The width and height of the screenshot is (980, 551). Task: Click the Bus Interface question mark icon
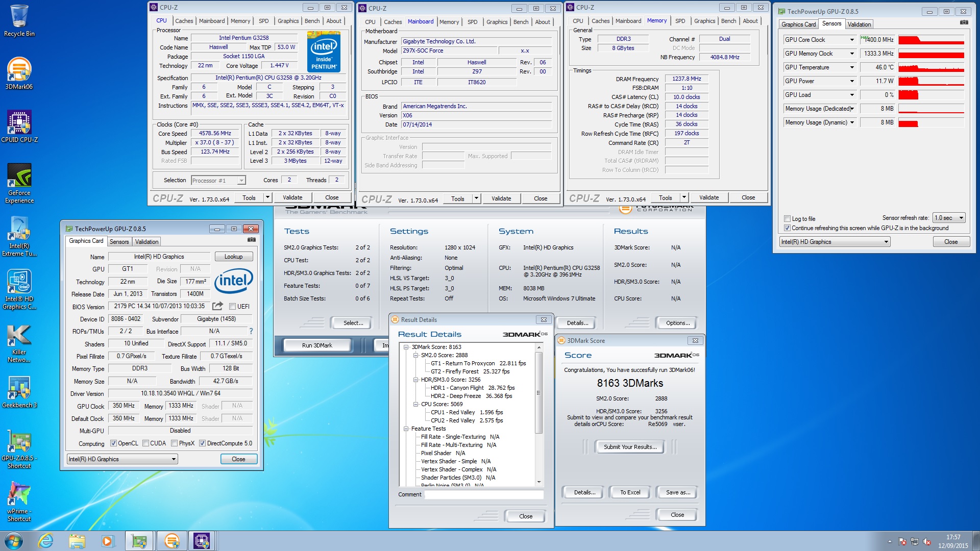click(x=251, y=331)
